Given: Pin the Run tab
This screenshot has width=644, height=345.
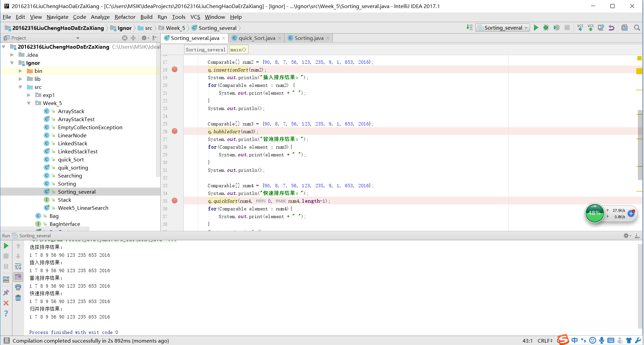Looking at the screenshot, I should 6,293.
